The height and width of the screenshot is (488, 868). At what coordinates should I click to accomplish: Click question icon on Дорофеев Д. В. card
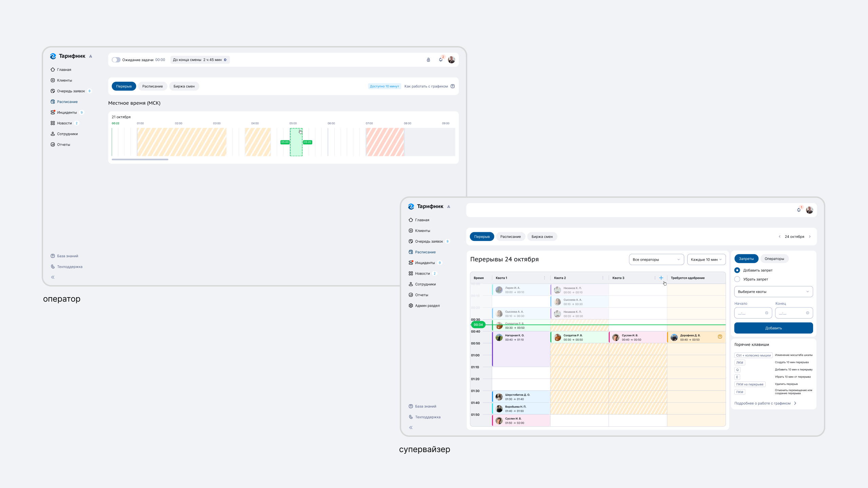(x=720, y=337)
